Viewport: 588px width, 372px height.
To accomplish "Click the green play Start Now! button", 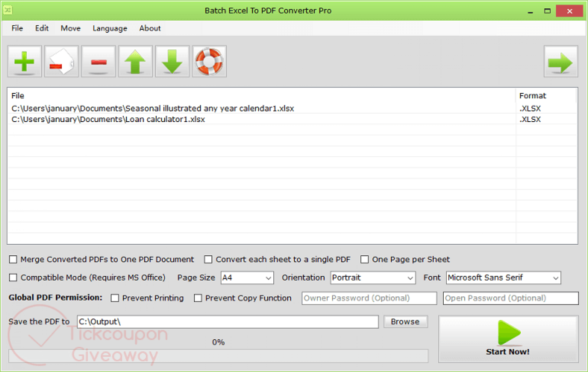I will 508,339.
